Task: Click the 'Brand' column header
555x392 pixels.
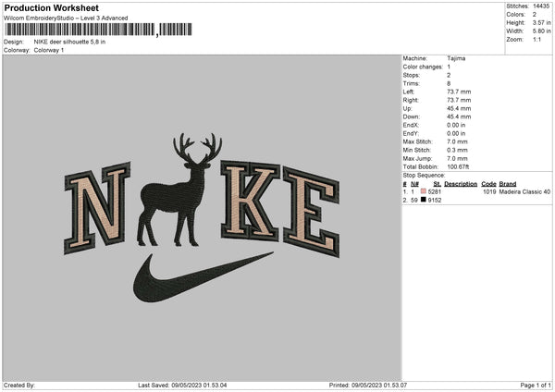Action: point(508,184)
